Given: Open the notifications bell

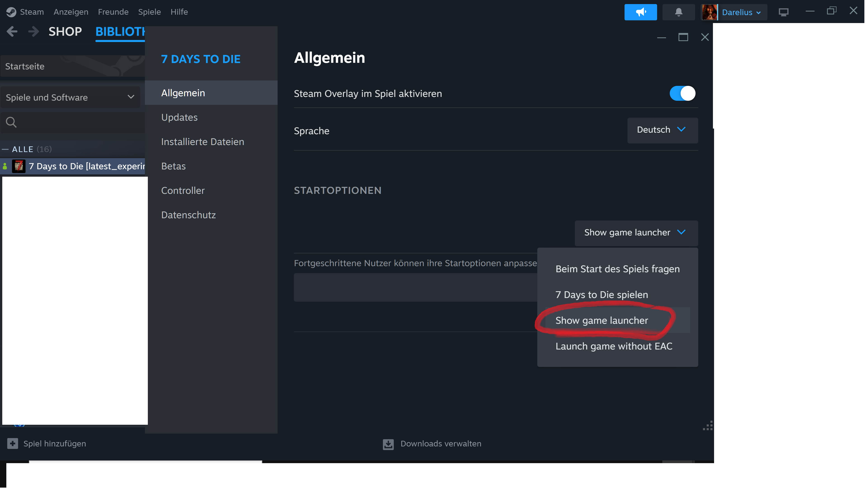Looking at the screenshot, I should [678, 12].
